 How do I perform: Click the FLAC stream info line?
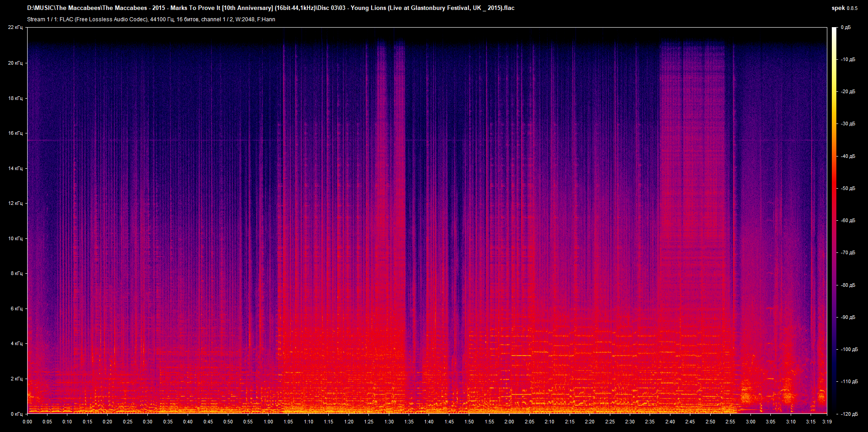point(151,19)
